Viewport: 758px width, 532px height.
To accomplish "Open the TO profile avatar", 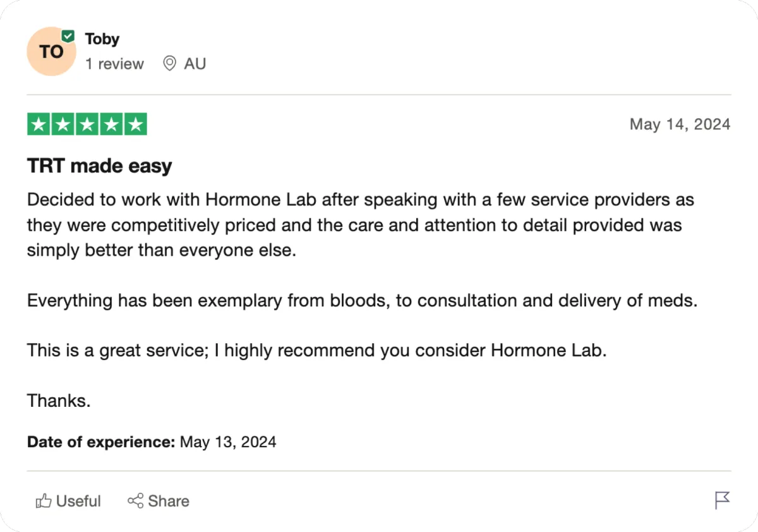I will 51,51.
